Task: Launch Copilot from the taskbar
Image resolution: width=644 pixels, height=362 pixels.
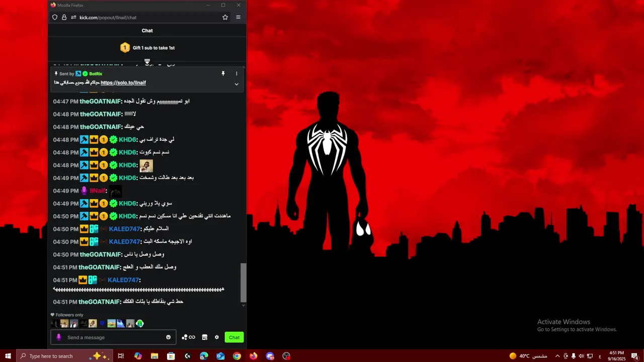Action: [x=138, y=356]
